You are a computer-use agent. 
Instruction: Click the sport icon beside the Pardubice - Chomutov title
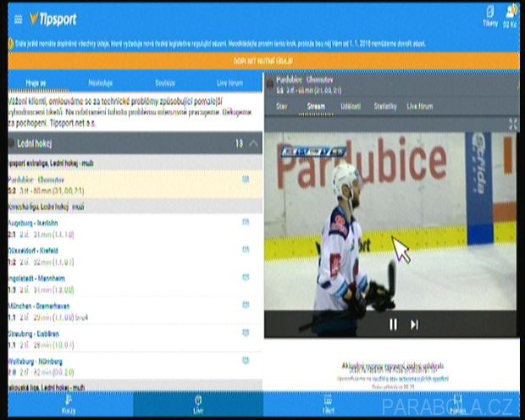point(270,85)
